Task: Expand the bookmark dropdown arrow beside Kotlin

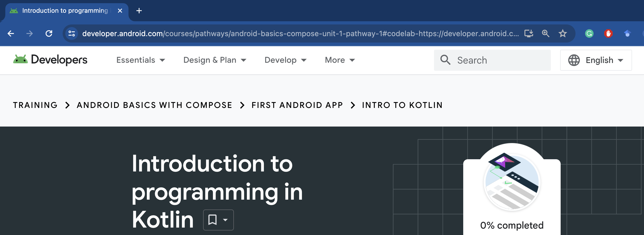Action: pyautogui.click(x=225, y=220)
